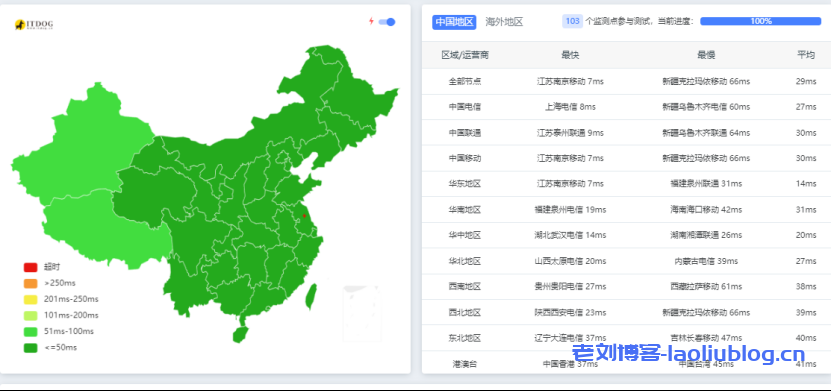Click the 辽宁大连电信 37ms cell
This screenshot has width=831, height=391.
pyautogui.click(x=570, y=338)
